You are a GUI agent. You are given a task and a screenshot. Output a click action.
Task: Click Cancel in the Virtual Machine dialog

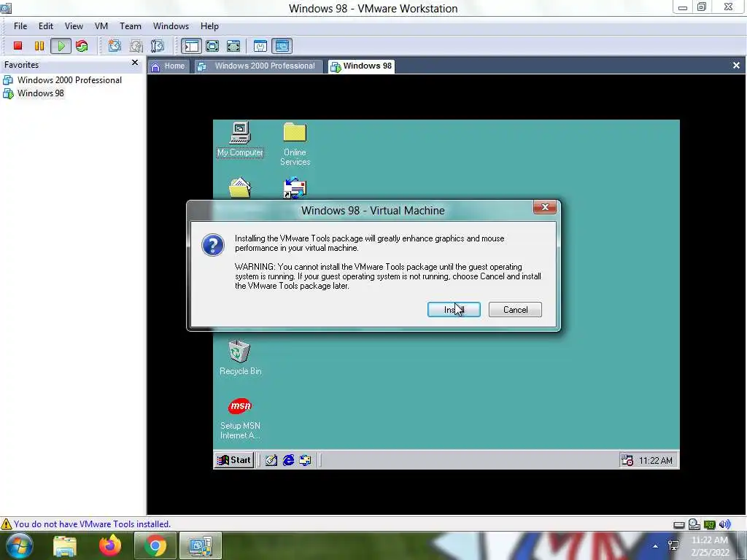[515, 309]
